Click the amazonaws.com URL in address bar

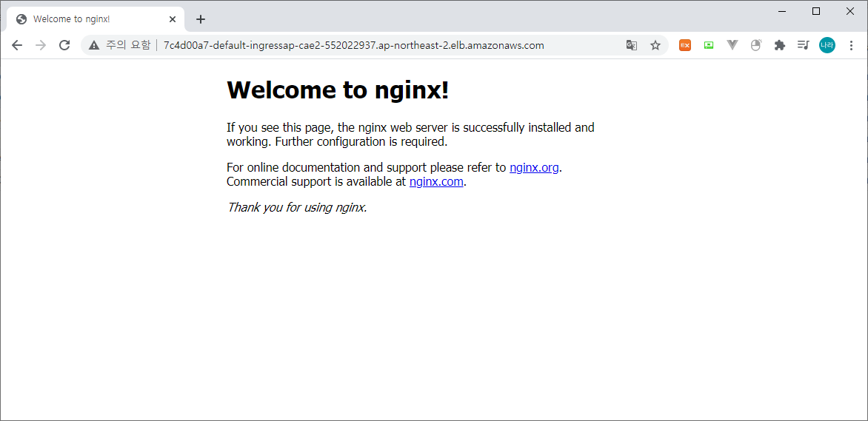pos(354,45)
